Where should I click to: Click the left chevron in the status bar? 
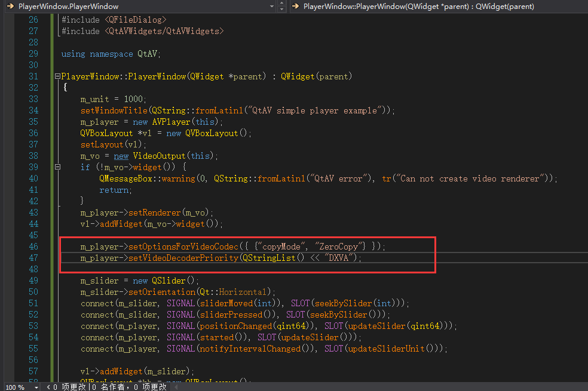[48, 387]
